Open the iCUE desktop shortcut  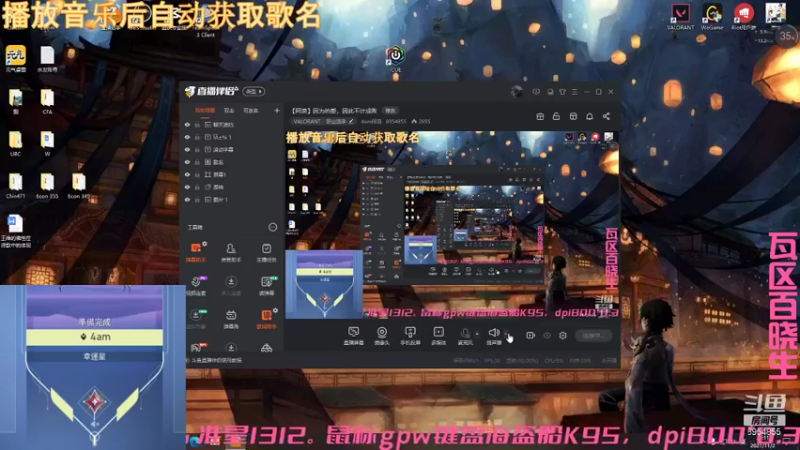click(x=395, y=59)
